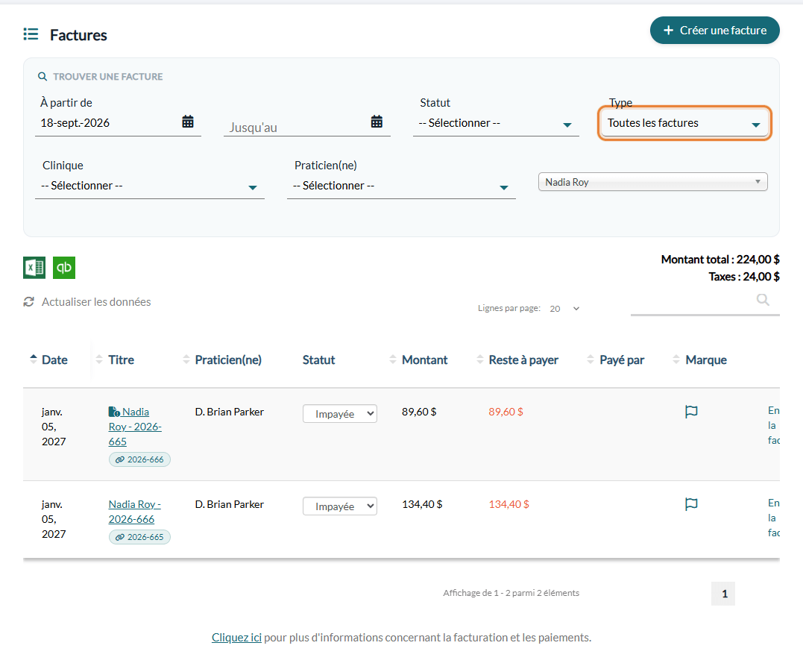Click the QuickBooks export icon
This screenshot has height=672, width=803.
[x=64, y=268]
